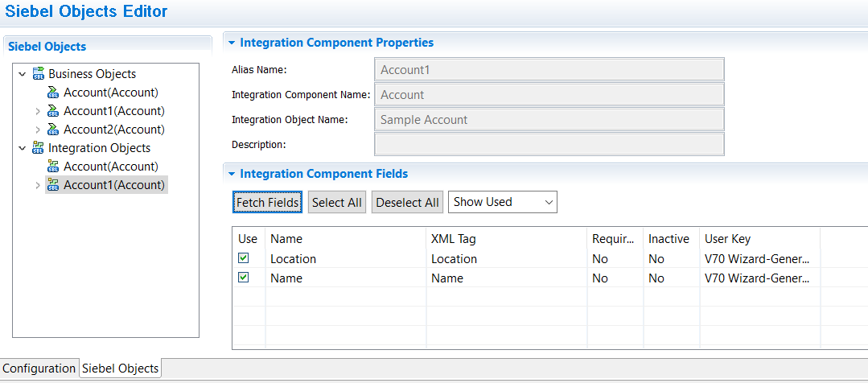This screenshot has height=383, width=868.
Task: Click the Required cell in Name row
Action: [x=615, y=278]
